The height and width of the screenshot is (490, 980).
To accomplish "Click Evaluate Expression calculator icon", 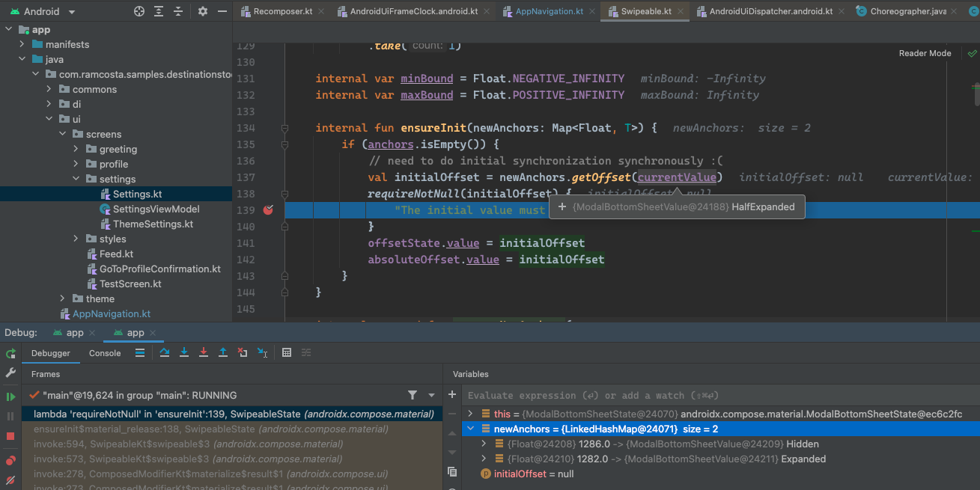I will [287, 353].
